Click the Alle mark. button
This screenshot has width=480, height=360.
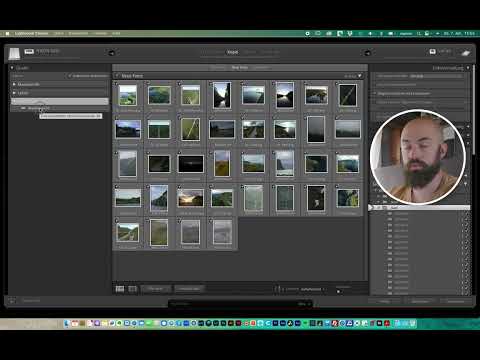tap(156, 289)
